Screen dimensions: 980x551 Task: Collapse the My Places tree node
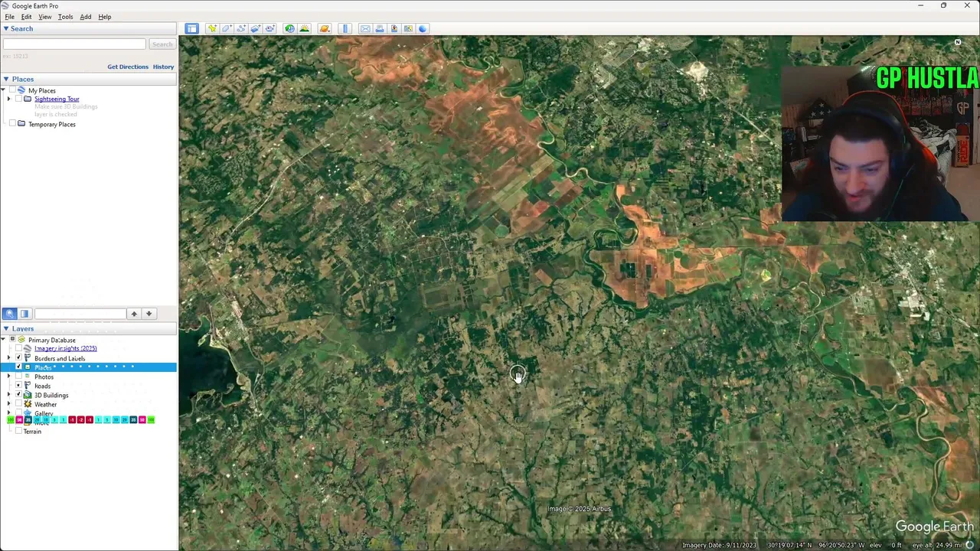pos(4,90)
